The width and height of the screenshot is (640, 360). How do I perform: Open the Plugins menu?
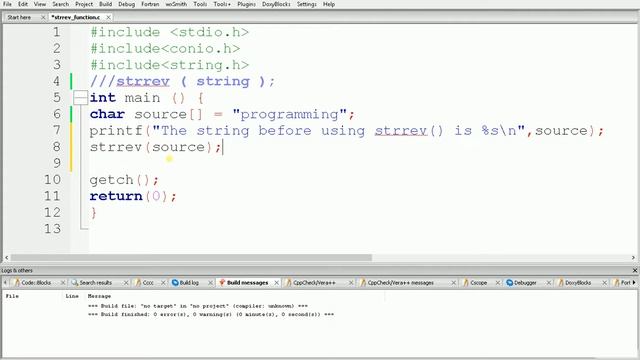click(x=247, y=4)
